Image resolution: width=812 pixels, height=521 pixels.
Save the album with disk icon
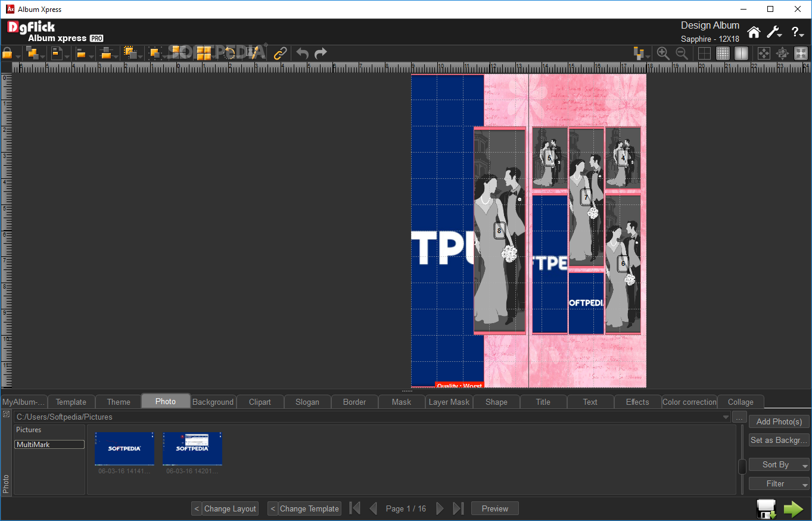click(766, 508)
